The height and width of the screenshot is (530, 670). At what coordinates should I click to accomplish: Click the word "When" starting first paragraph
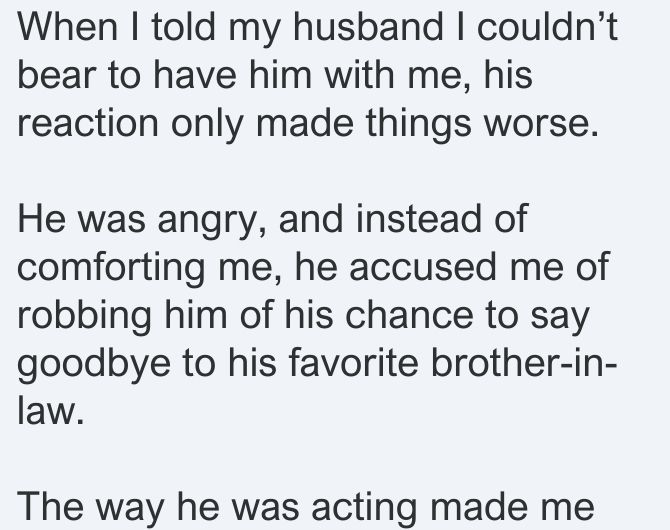pos(67,27)
